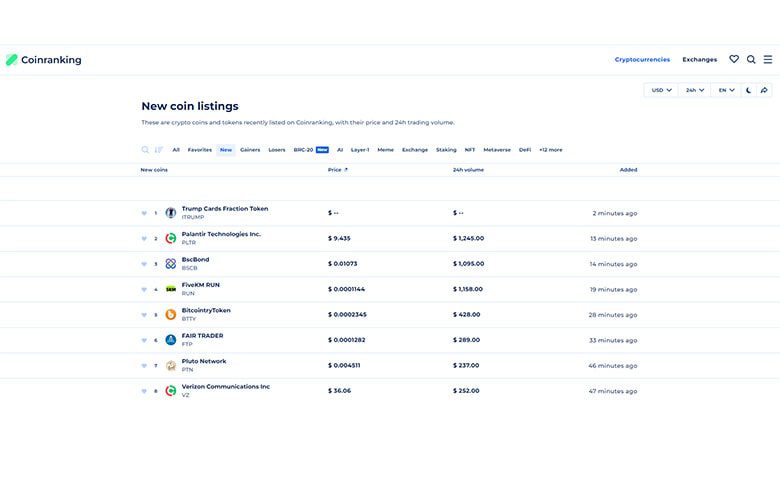Click the filter search magnifier icon
Screen dimensions: 780x480
tap(145, 150)
